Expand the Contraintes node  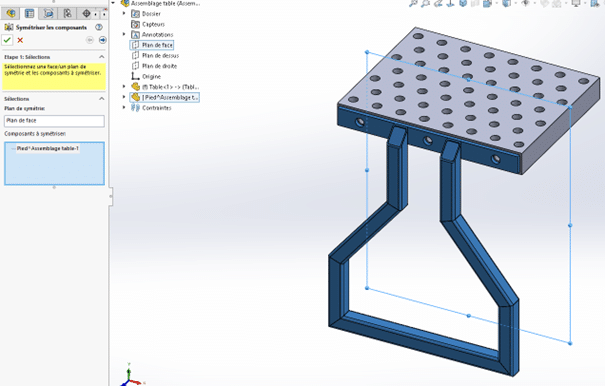click(124, 108)
